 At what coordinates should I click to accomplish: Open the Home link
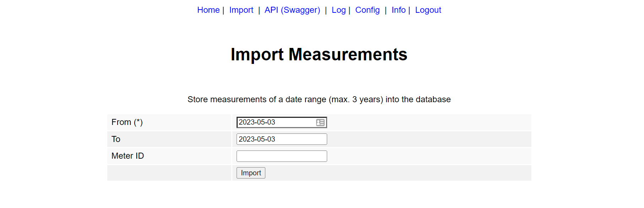click(208, 10)
